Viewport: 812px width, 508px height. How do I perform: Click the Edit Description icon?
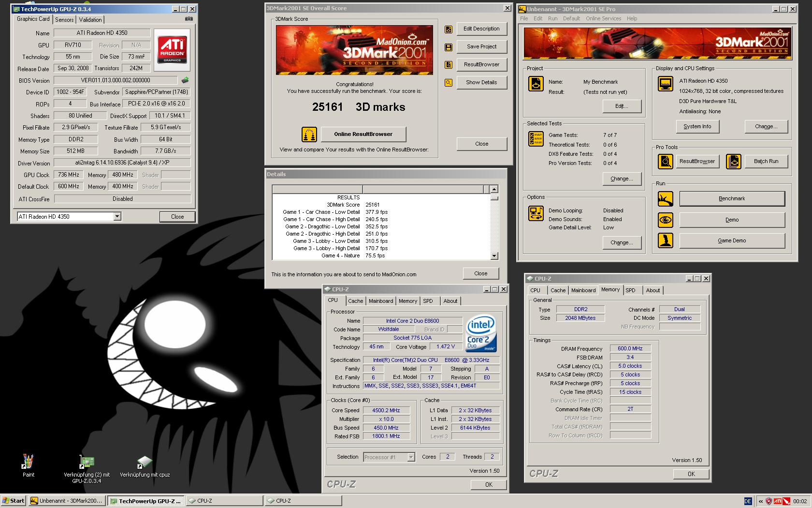449,29
